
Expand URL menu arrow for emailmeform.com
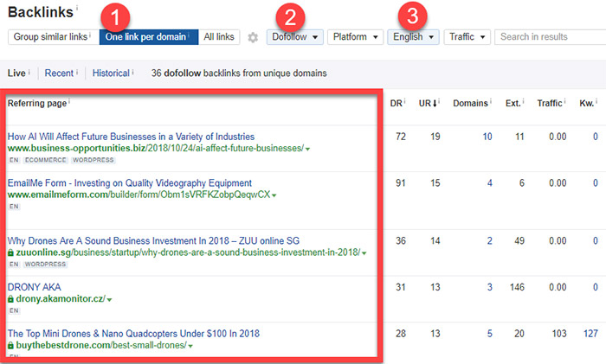274,195
